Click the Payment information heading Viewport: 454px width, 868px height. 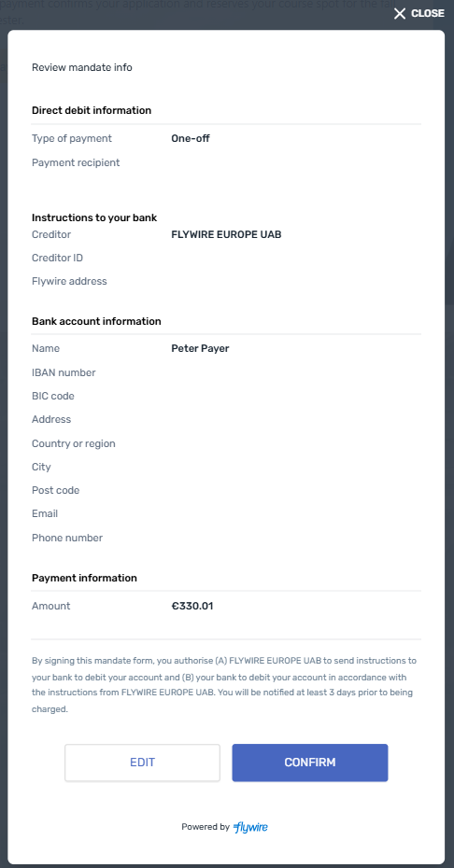[x=84, y=578]
